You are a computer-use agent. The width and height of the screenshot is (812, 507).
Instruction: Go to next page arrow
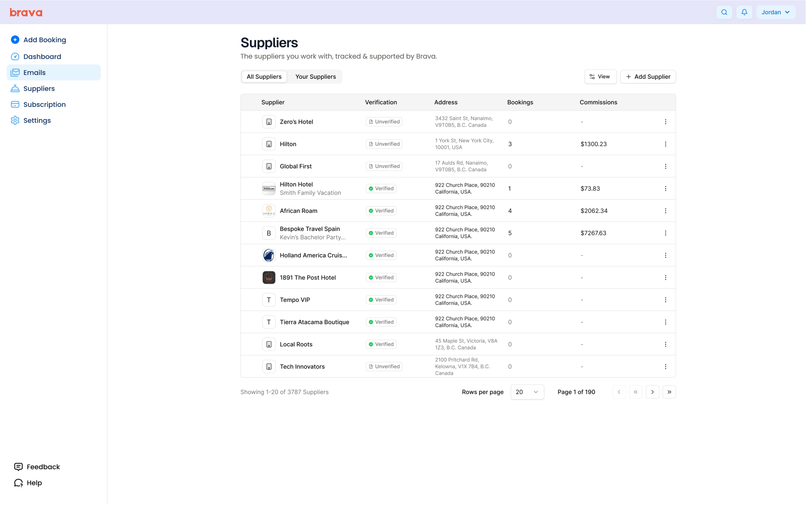pyautogui.click(x=652, y=392)
